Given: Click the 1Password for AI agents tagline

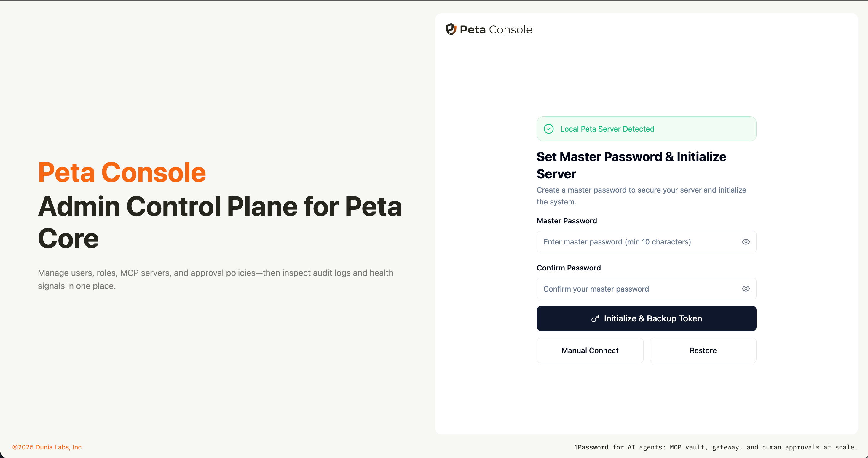Looking at the screenshot, I should click(715, 447).
